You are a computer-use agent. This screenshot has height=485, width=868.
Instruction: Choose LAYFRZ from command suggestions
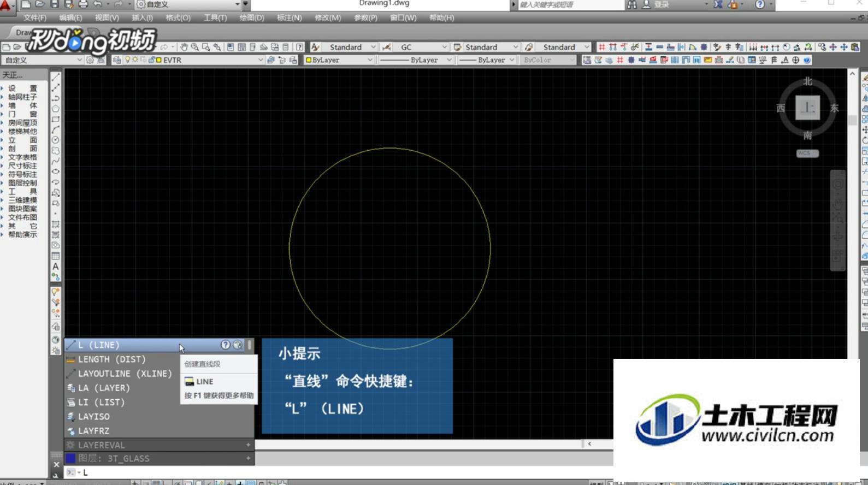(x=159, y=430)
